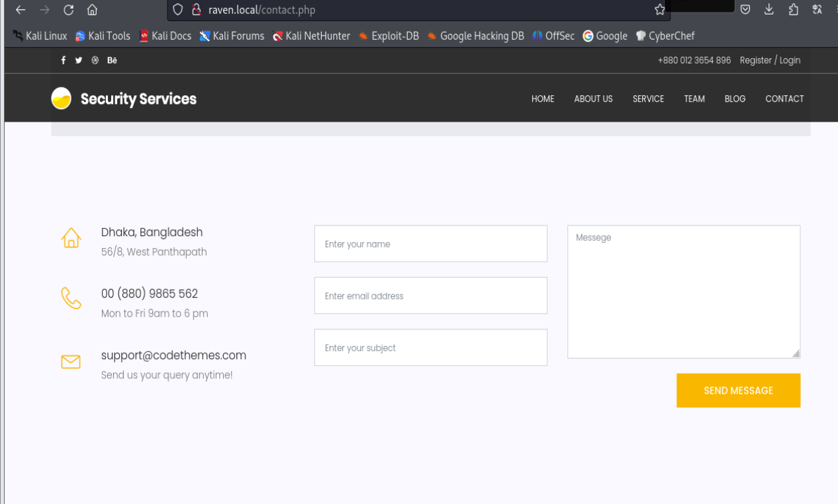Viewport: 838px width, 504px height.
Task: Open the HOME navigation menu item
Action: pyautogui.click(x=542, y=99)
